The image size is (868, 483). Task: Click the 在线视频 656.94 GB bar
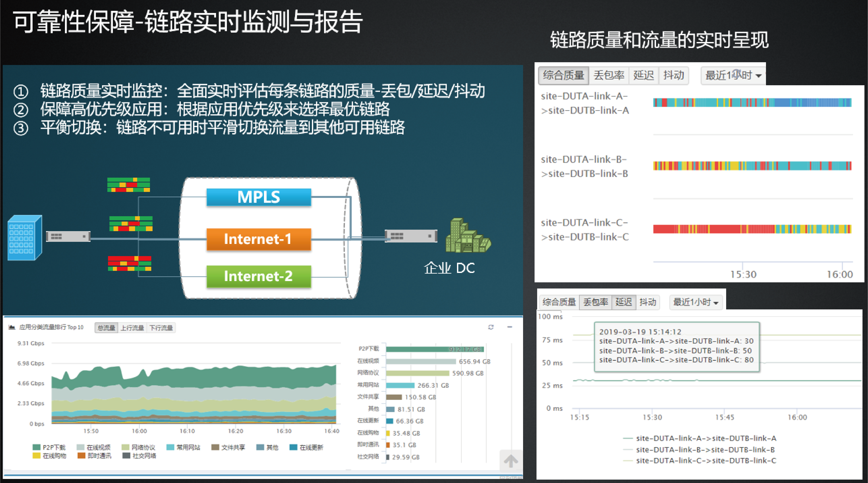421,361
